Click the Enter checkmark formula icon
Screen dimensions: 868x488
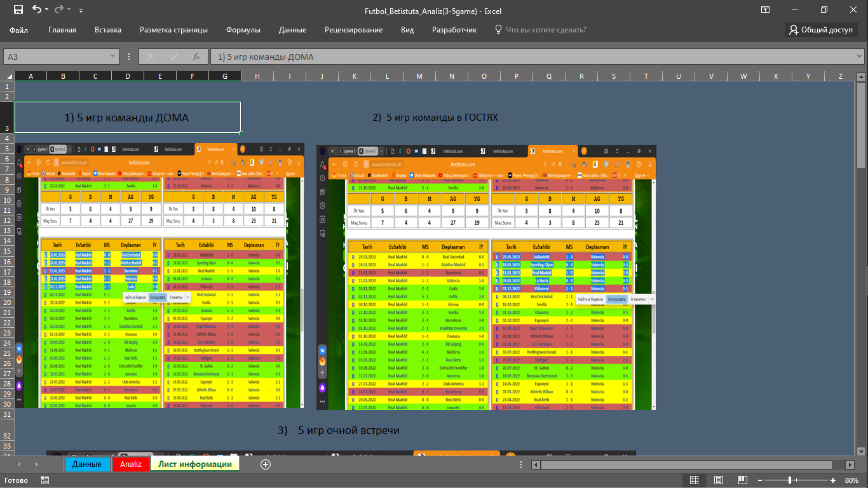coord(173,57)
